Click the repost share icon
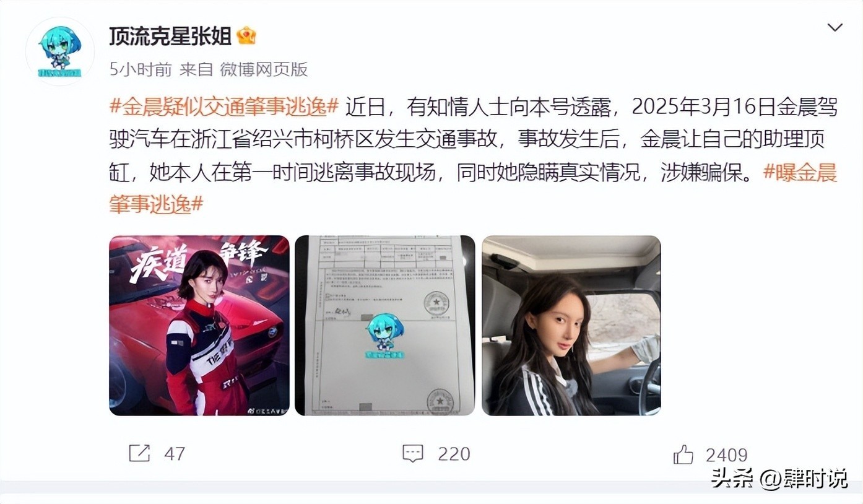This screenshot has height=504, width=863. (139, 453)
